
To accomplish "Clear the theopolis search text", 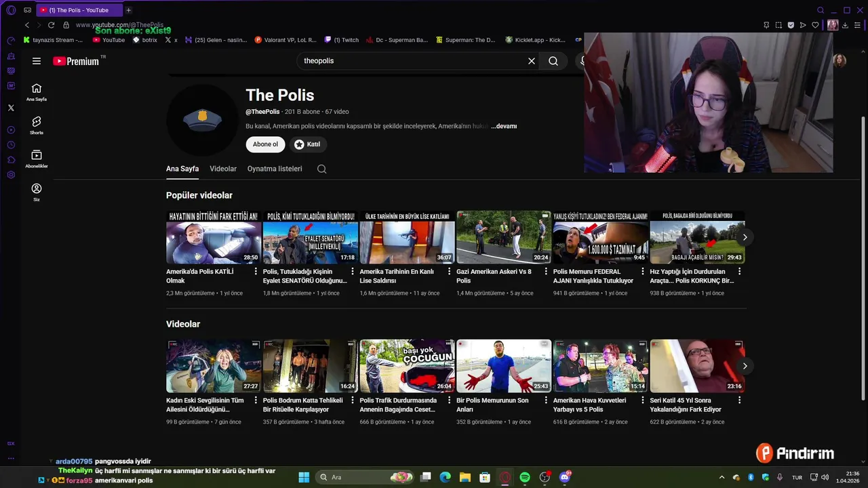I will click(x=532, y=61).
